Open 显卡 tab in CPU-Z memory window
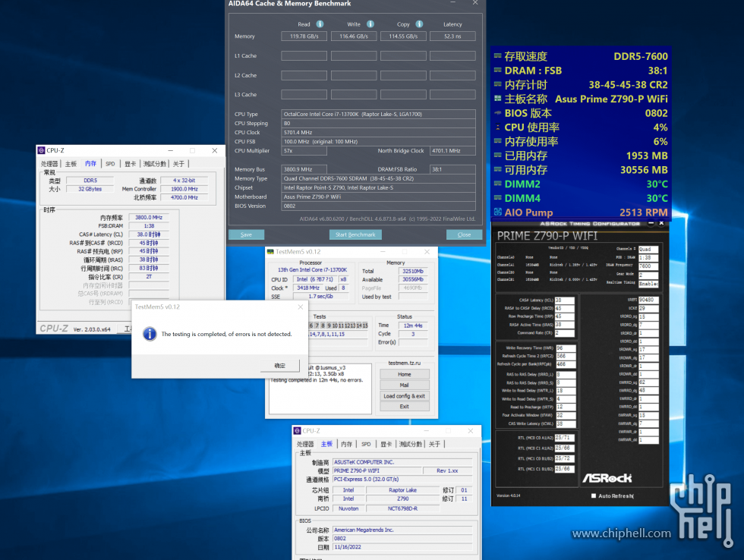Image resolution: width=744 pixels, height=560 pixels. click(130, 164)
